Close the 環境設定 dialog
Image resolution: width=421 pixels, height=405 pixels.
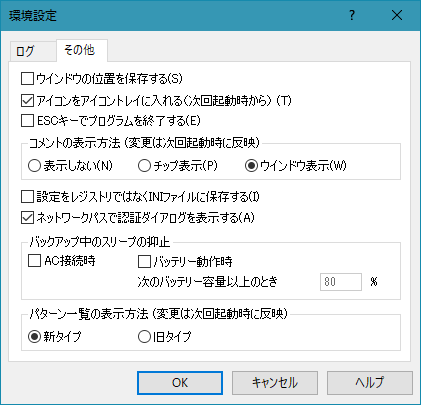point(397,15)
